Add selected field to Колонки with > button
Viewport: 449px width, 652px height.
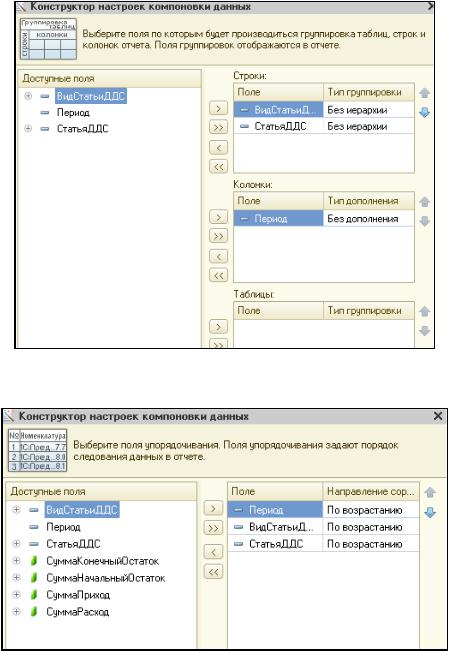tap(218, 217)
